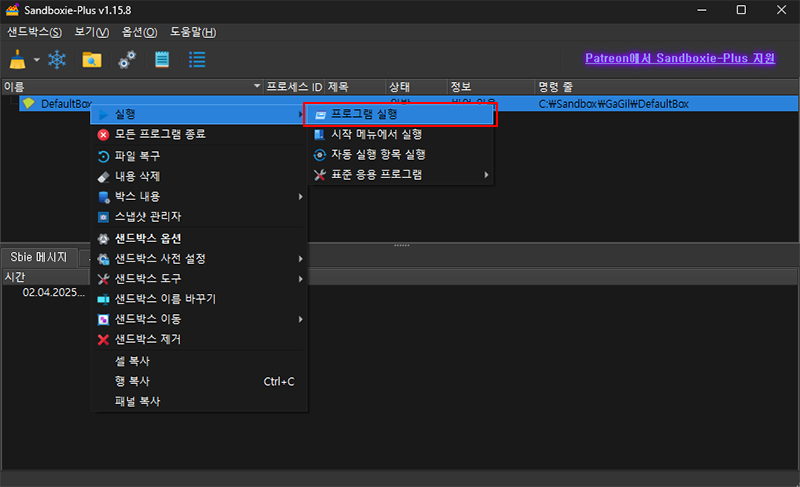Open 스냅샷 관리자 from context menu
The image size is (800, 487).
pos(199,217)
